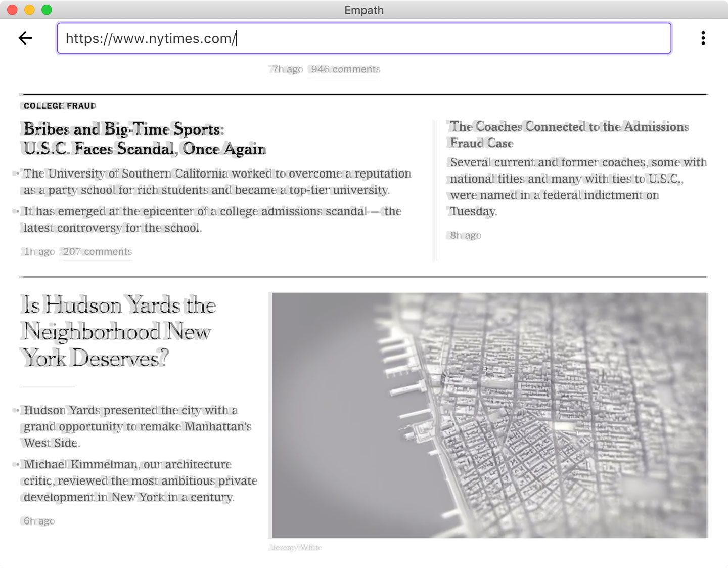Click the 7h ago timestamp

coord(287,69)
